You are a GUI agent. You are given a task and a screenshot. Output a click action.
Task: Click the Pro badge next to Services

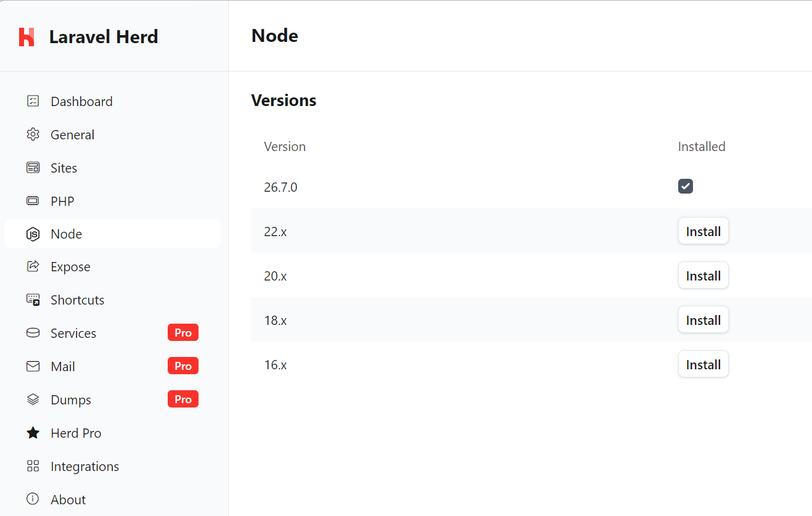tap(183, 333)
